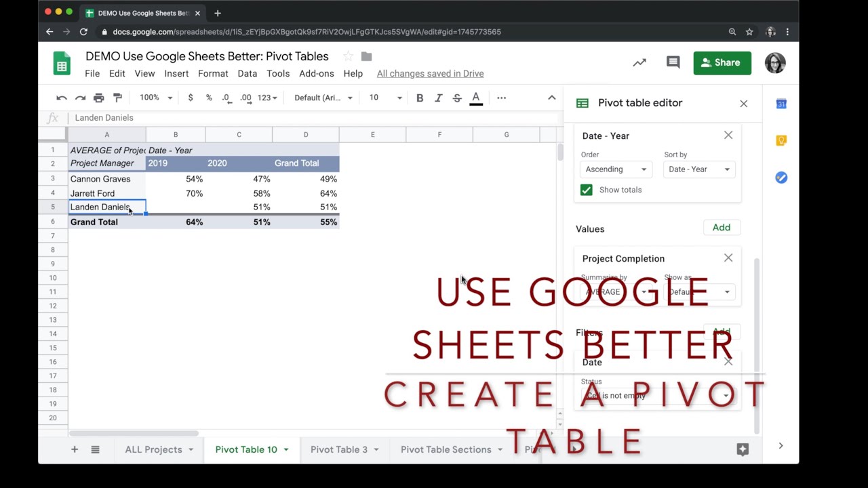The width and height of the screenshot is (868, 488).
Task: Open the Sort by Date - Year dropdown
Action: click(x=699, y=169)
